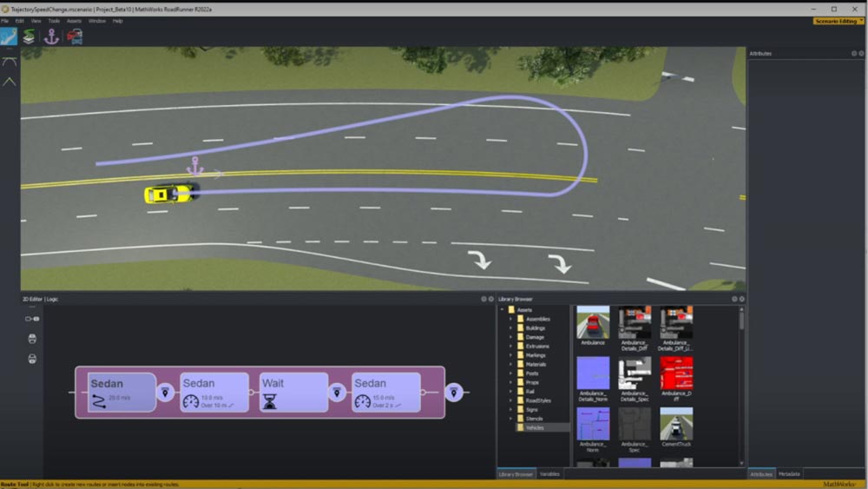Viewport: 868px width, 489px height.
Task: Switch to the Metadata tab
Action: click(789, 474)
